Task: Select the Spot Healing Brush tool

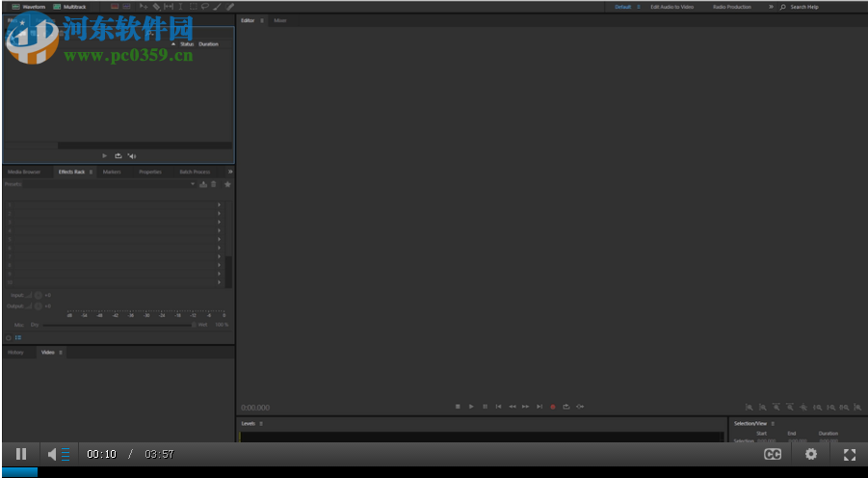Action: (x=230, y=7)
